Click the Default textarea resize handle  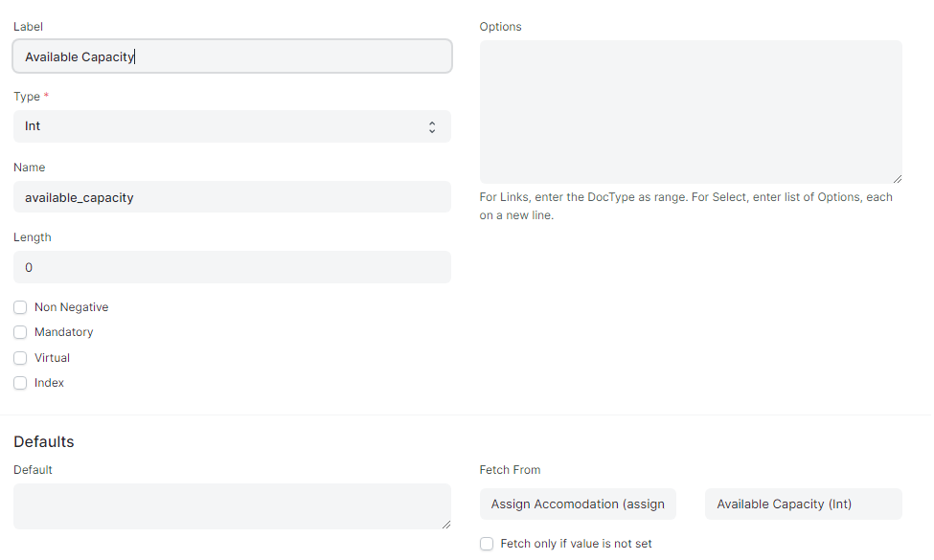446,525
